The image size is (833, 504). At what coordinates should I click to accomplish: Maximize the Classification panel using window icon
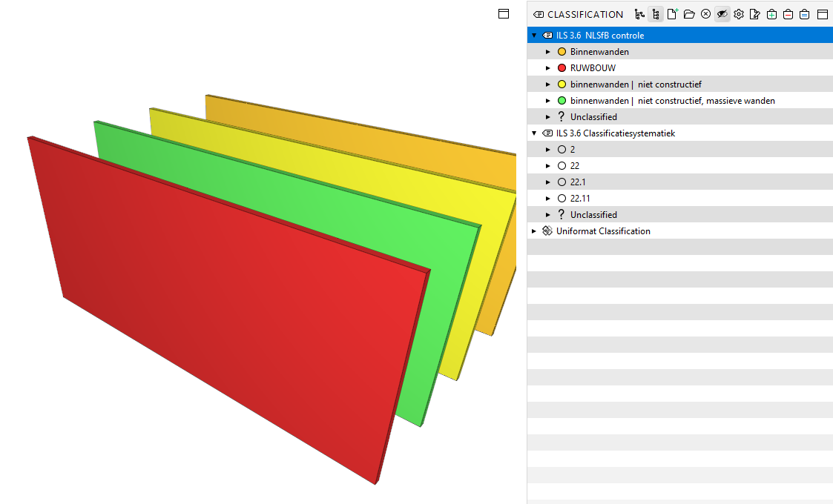[823, 14]
